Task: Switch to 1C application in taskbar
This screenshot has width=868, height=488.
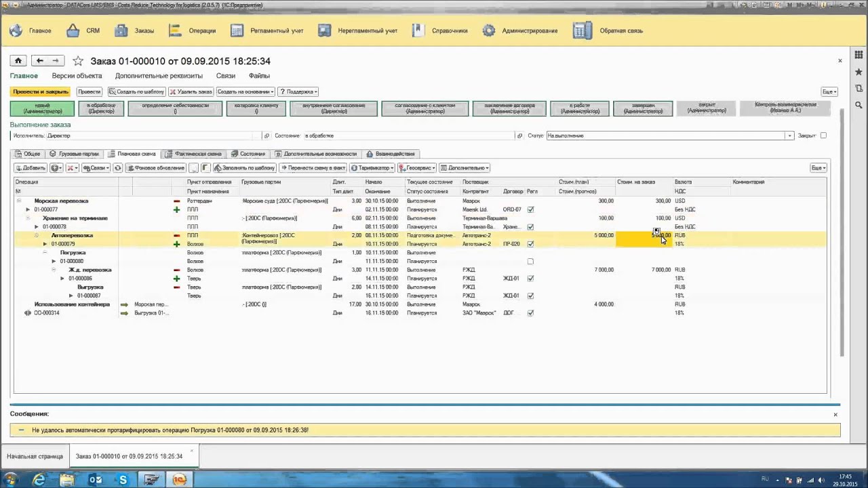Action: point(180,479)
